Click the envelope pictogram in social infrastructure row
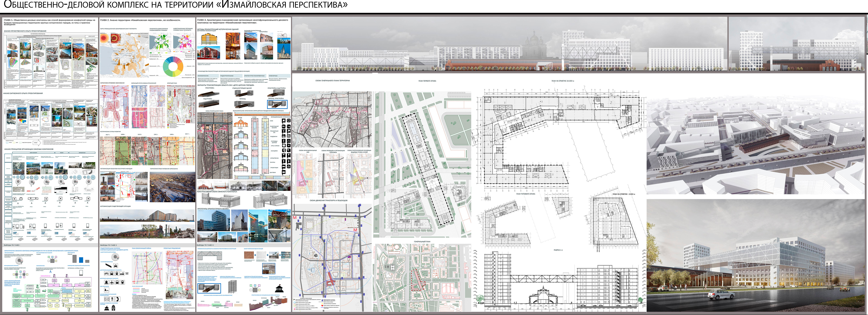The image size is (868, 315). [x=107, y=299]
